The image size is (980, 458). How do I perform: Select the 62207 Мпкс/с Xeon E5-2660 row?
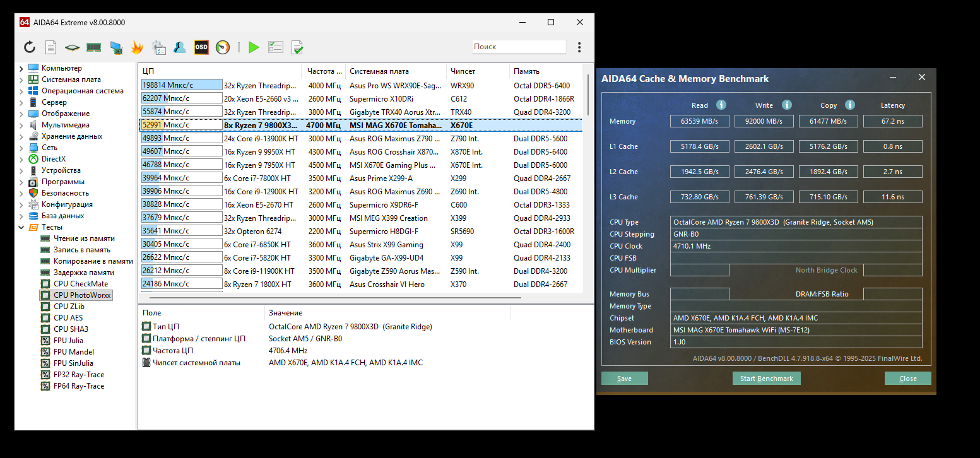pos(360,98)
